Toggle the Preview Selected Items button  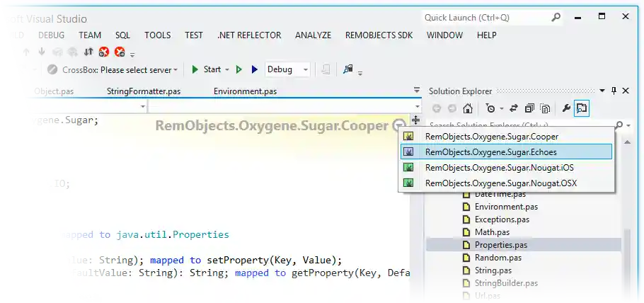pyautogui.click(x=582, y=108)
